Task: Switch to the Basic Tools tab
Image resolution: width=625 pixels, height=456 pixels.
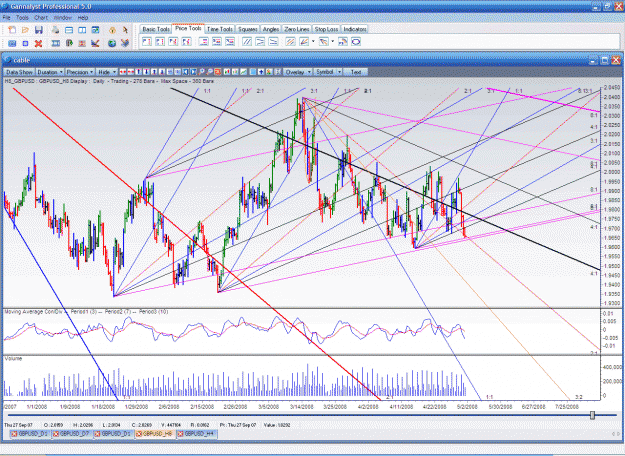Action: 156,29
